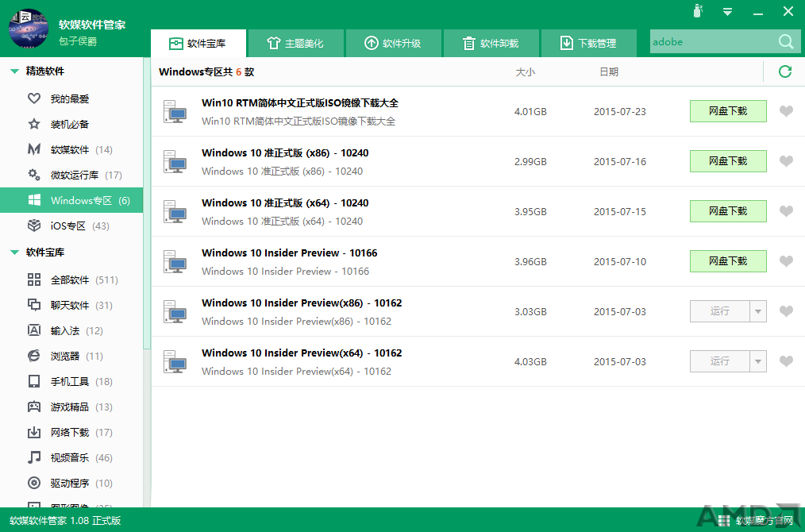Open dropdown for Insider Preview(x64) 运行 button
This screenshot has height=532, width=805.
[758, 361]
